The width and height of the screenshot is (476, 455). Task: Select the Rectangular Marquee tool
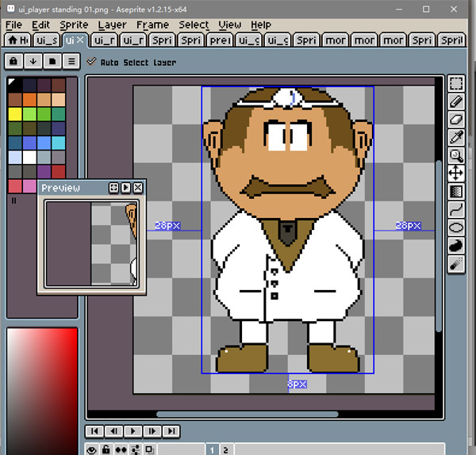tap(456, 83)
